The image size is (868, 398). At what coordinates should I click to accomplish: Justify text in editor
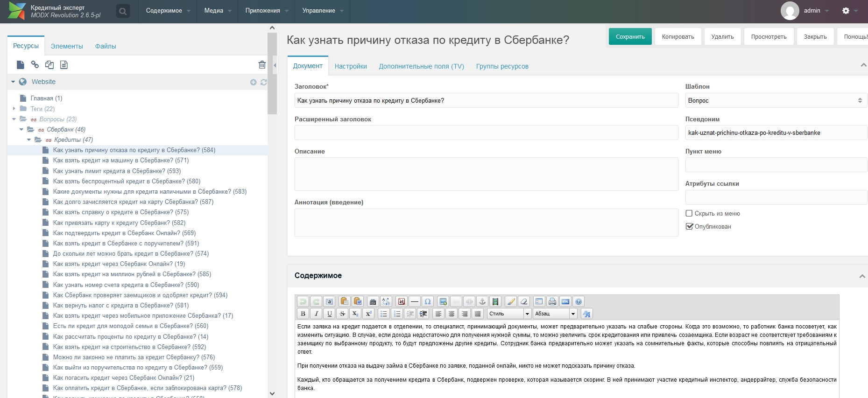(x=478, y=314)
